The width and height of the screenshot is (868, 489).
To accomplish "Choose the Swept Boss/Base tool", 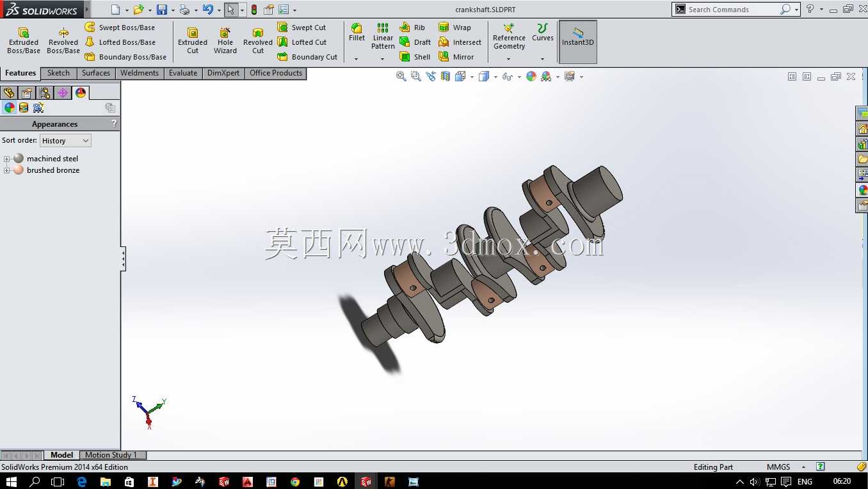I will click(x=120, y=28).
